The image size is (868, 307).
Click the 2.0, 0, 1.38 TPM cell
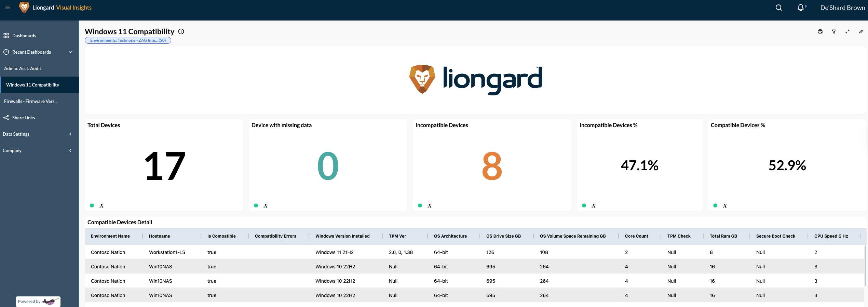[401, 252]
